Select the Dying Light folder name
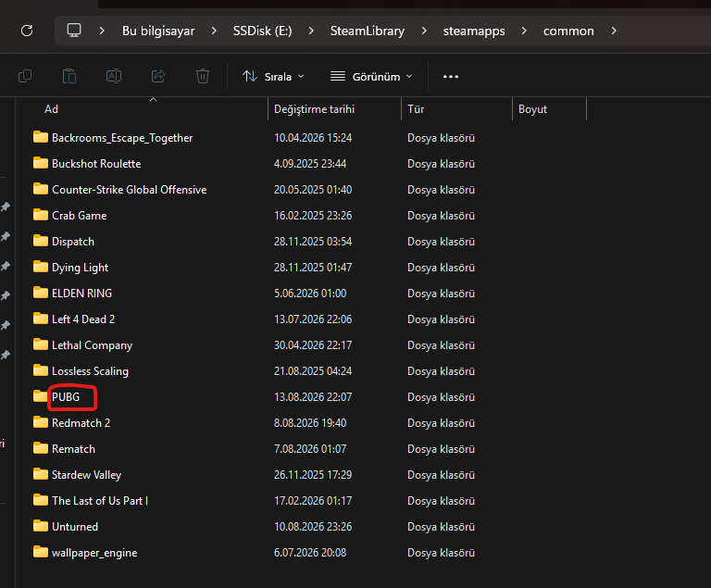This screenshot has height=588, width=711. click(80, 268)
